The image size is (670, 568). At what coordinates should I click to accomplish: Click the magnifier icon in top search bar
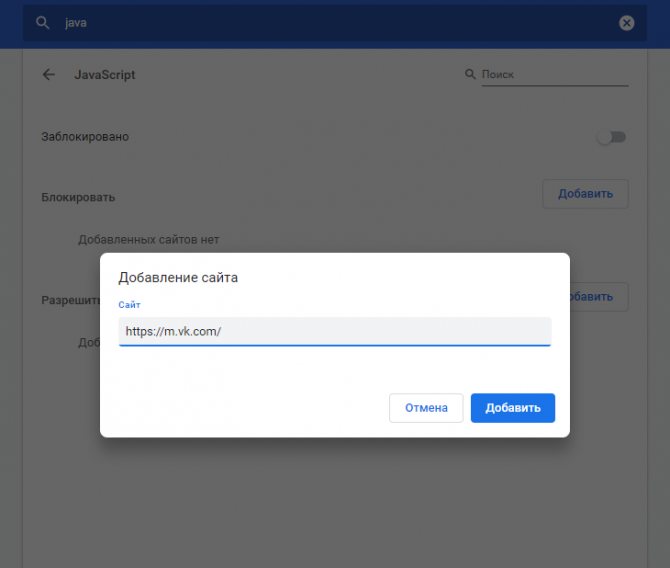pos(42,23)
